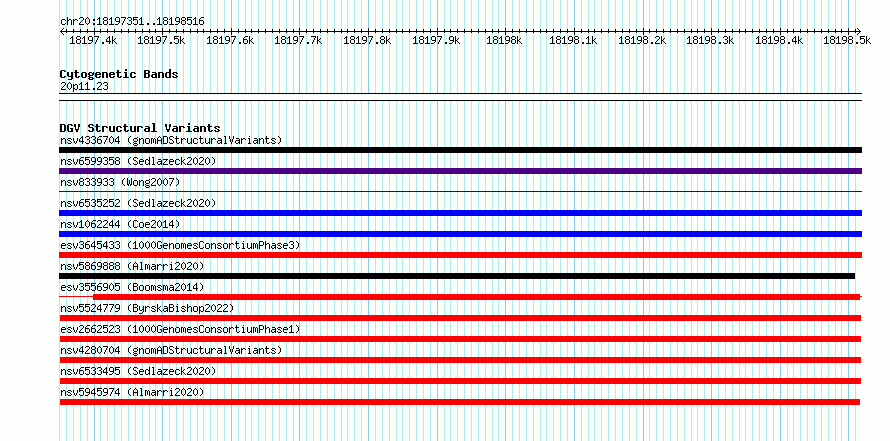Open the nsv833933 (Wong2007) label
890x441 pixels.
[120, 182]
